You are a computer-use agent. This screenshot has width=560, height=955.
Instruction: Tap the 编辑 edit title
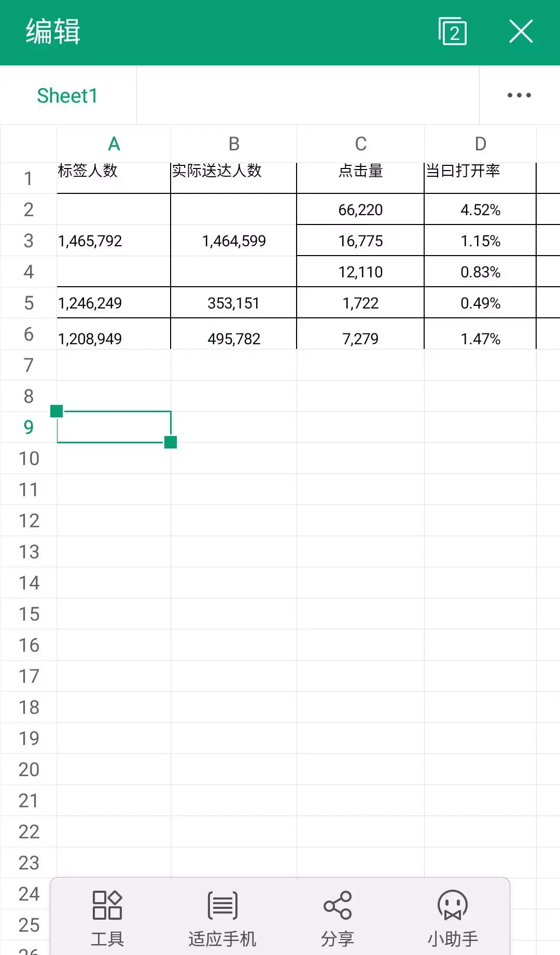tap(53, 32)
